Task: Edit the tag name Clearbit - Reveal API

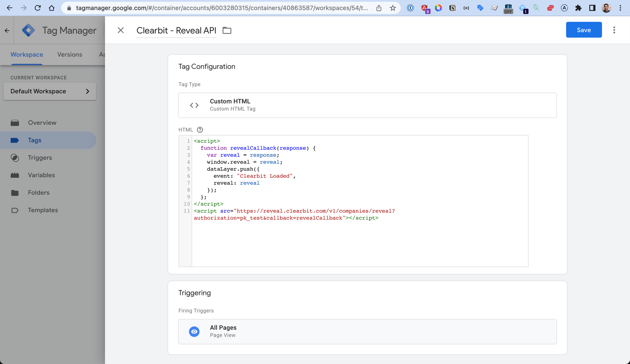Action: (176, 31)
